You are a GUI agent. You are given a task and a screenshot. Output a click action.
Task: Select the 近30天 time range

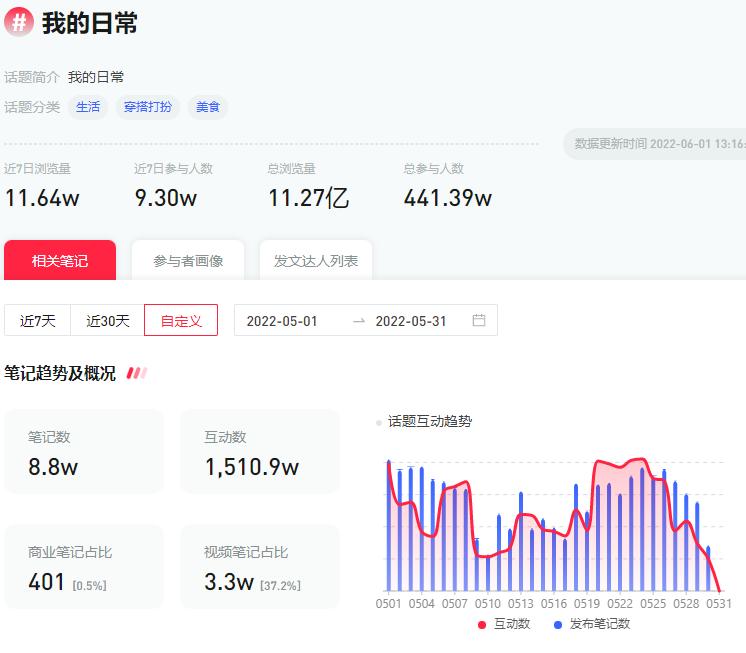tap(108, 321)
